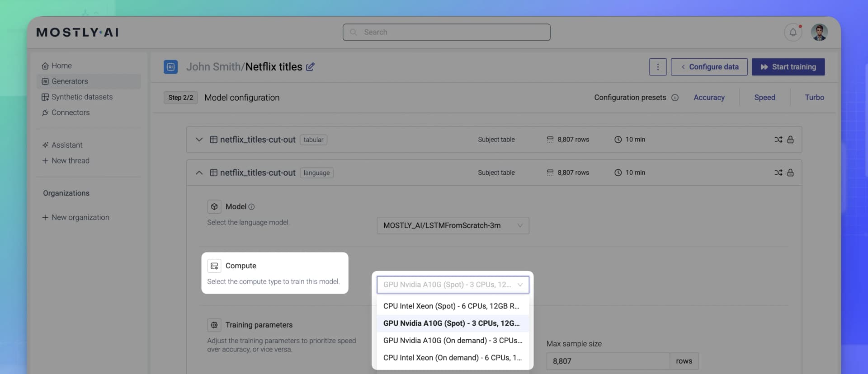
Task: Apply the Accuracy preset
Action: pos(709,98)
